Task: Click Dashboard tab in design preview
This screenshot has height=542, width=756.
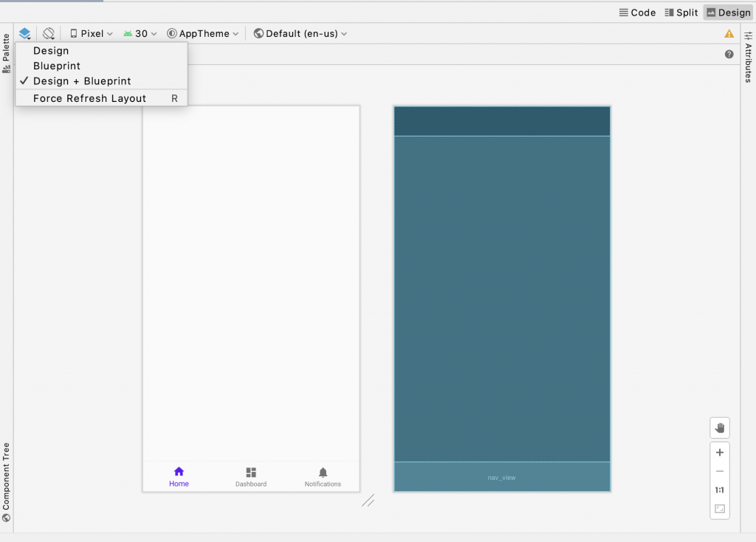Action: (x=251, y=477)
